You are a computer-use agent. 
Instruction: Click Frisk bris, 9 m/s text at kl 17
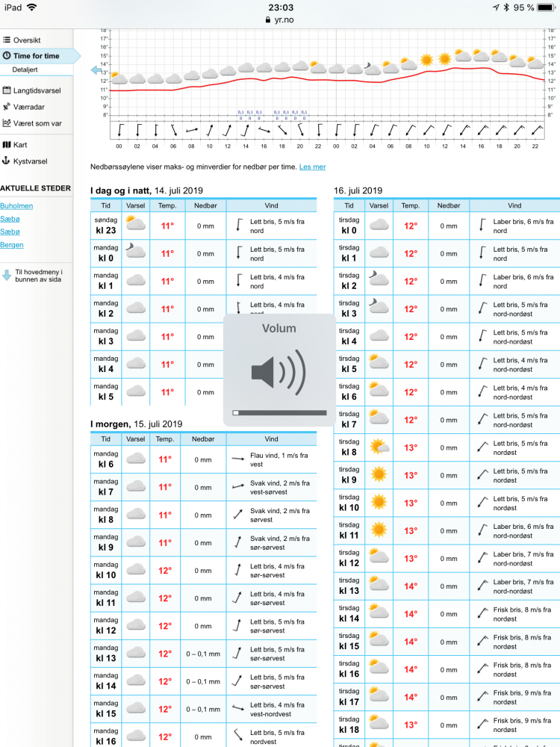(522, 698)
